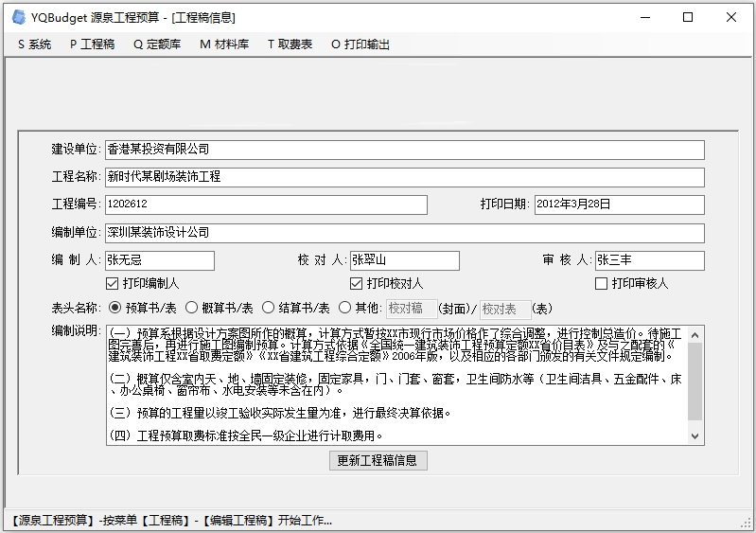Viewport: 756px width, 533px height.
Task: Click the 编制说明 scrollbar up arrow
Action: coord(694,335)
